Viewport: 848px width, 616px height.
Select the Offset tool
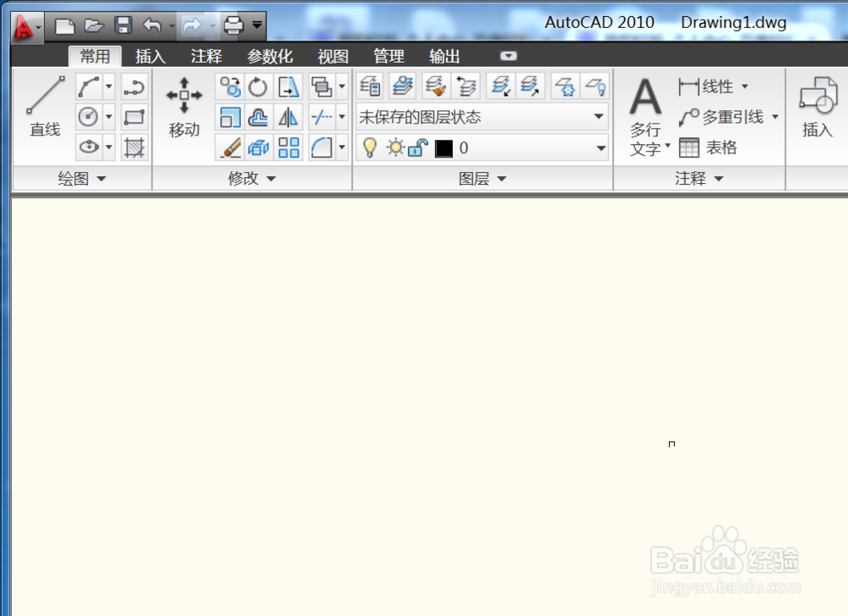(259, 117)
